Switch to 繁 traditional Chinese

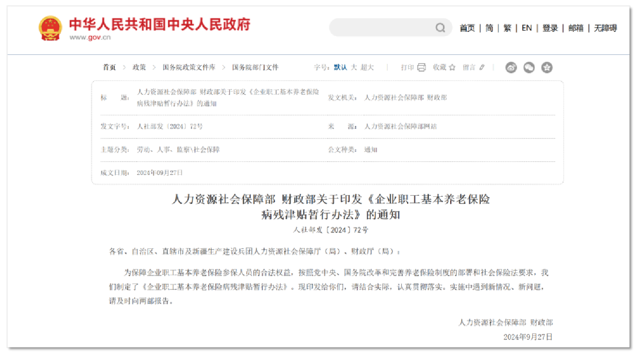(x=507, y=28)
